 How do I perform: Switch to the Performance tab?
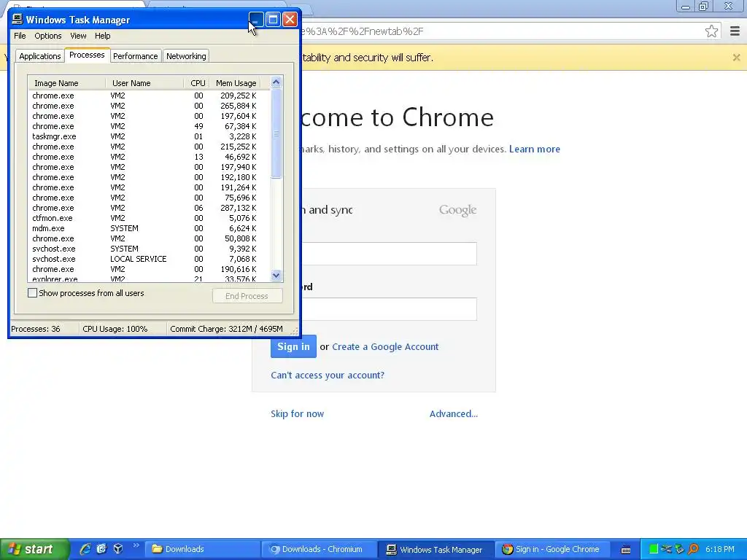pyautogui.click(x=135, y=56)
